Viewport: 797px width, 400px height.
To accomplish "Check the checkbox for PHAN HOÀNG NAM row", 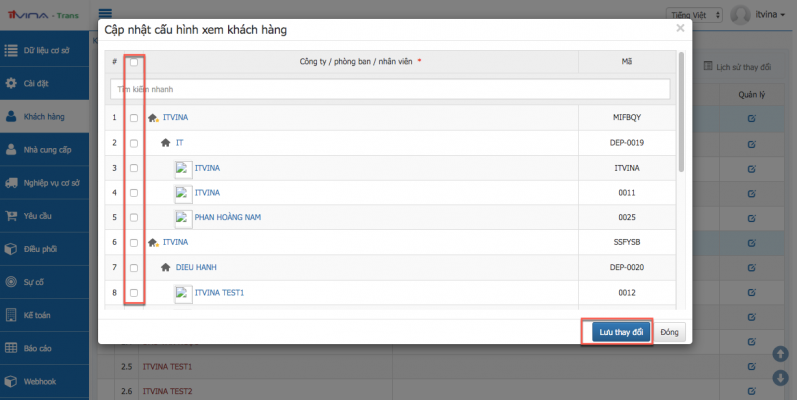I will click(x=134, y=218).
